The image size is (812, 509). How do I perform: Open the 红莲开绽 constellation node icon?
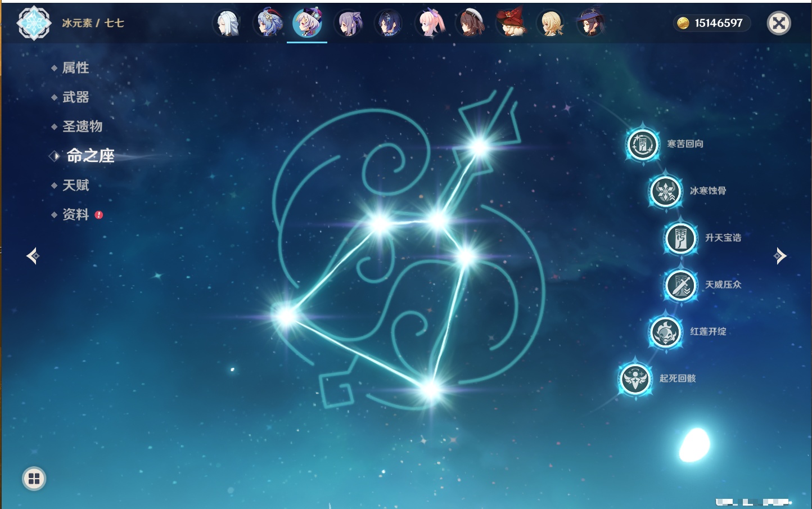[x=665, y=332]
